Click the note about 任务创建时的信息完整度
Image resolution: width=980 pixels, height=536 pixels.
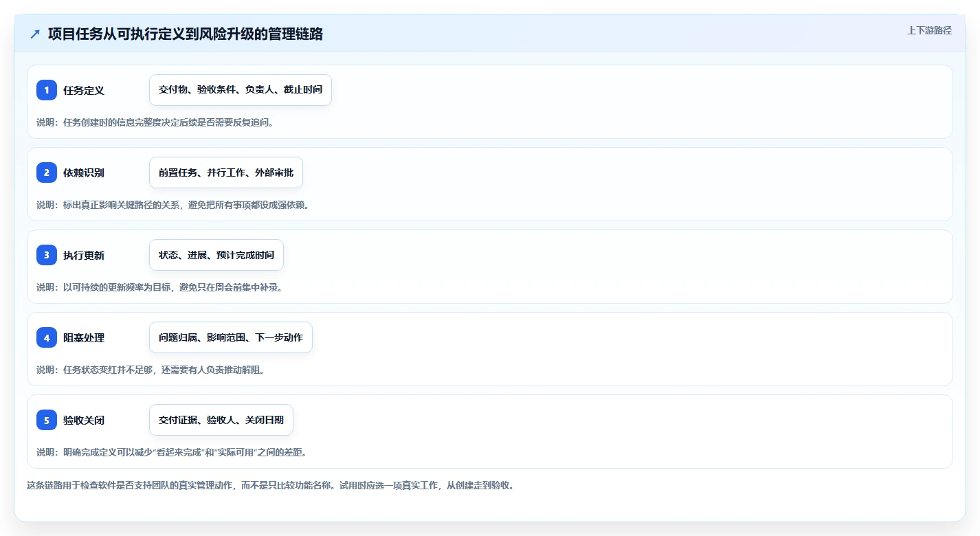point(155,122)
